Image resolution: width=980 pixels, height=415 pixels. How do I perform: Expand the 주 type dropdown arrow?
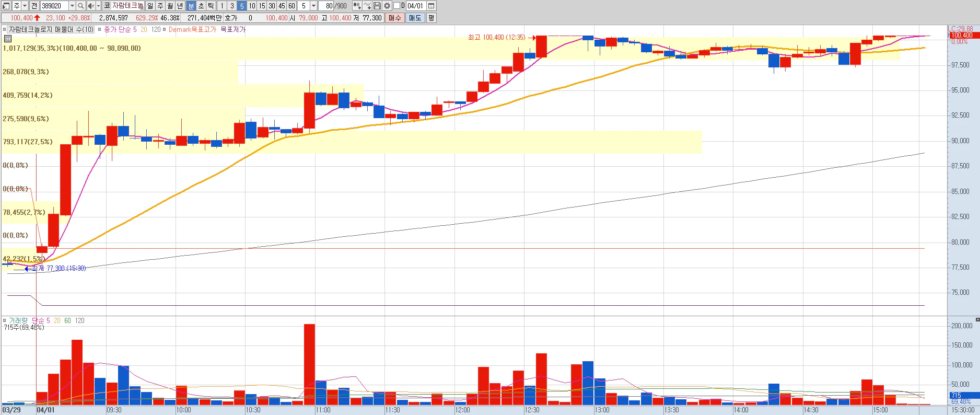(25, 6)
